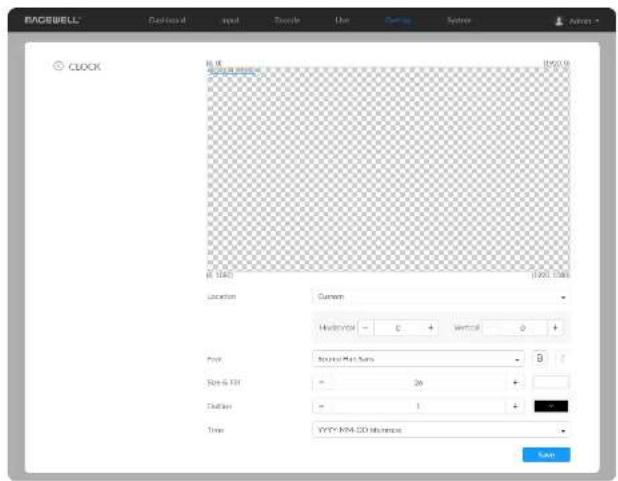The height and width of the screenshot is (481, 618).
Task: Toggle bold font style
Action: point(540,358)
